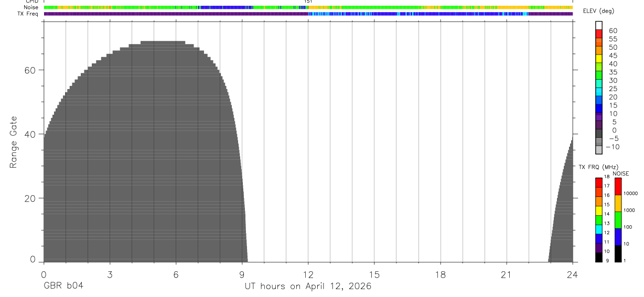This screenshot has height=297, width=644.
Task: Click the x-axis tick label '24'
Action: 573,274
